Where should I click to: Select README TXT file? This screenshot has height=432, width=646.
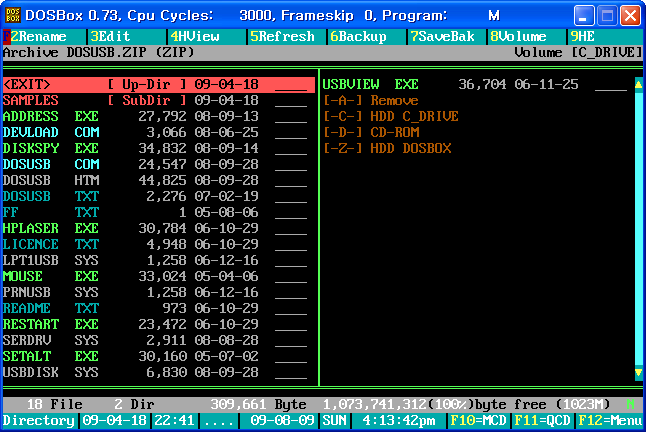click(x=155, y=308)
